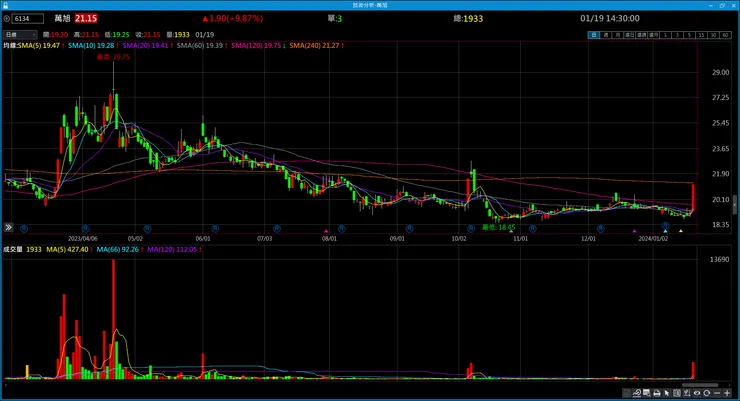Click the stock code input field 6134

tap(28, 18)
